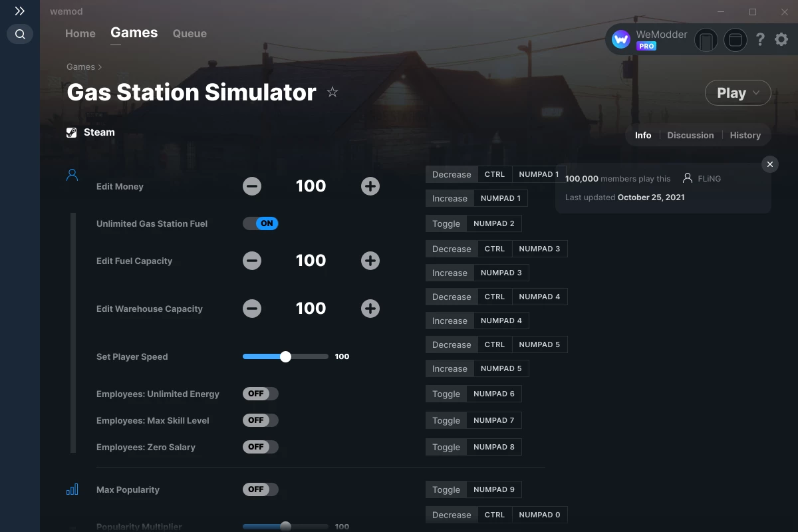
Task: Click the Steam platform icon
Action: (71, 132)
